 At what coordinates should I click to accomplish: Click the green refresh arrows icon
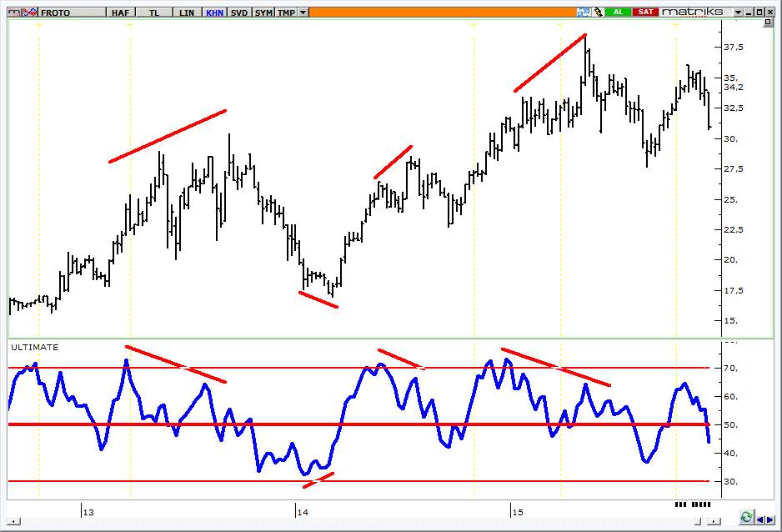tap(746, 516)
